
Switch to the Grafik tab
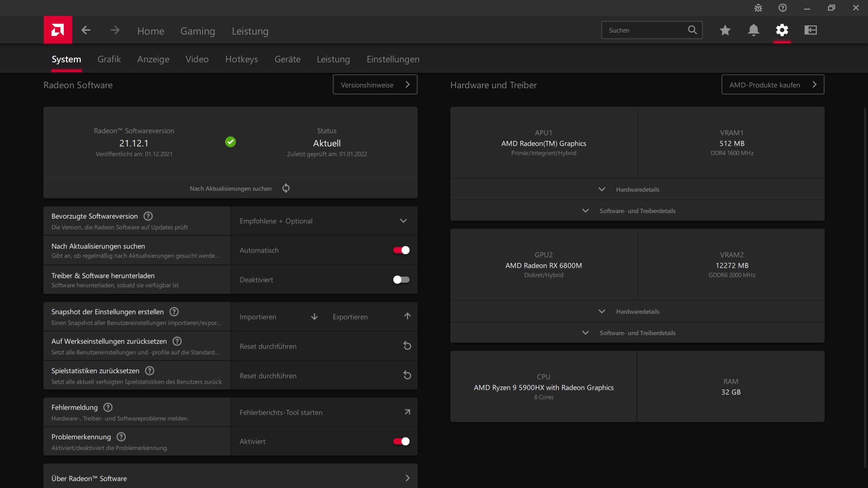pos(109,59)
